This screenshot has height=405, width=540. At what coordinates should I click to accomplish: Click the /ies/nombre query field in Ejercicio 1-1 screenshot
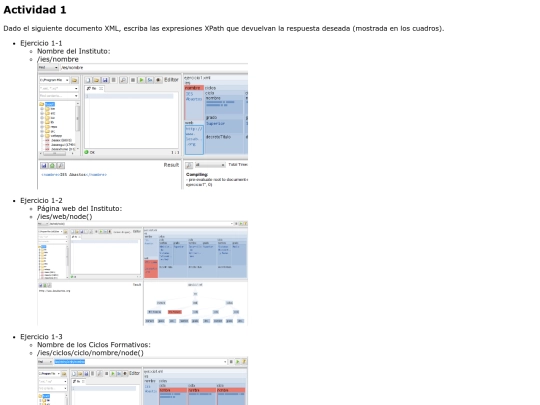pyautogui.click(x=154, y=68)
